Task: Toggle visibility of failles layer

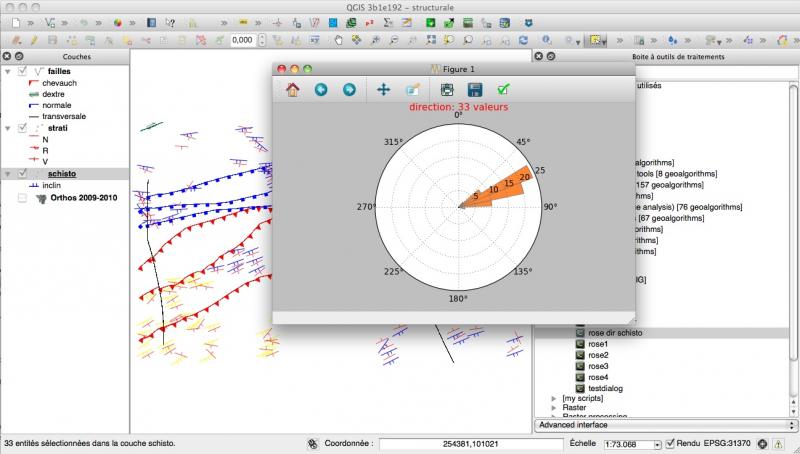Action: 24,72
